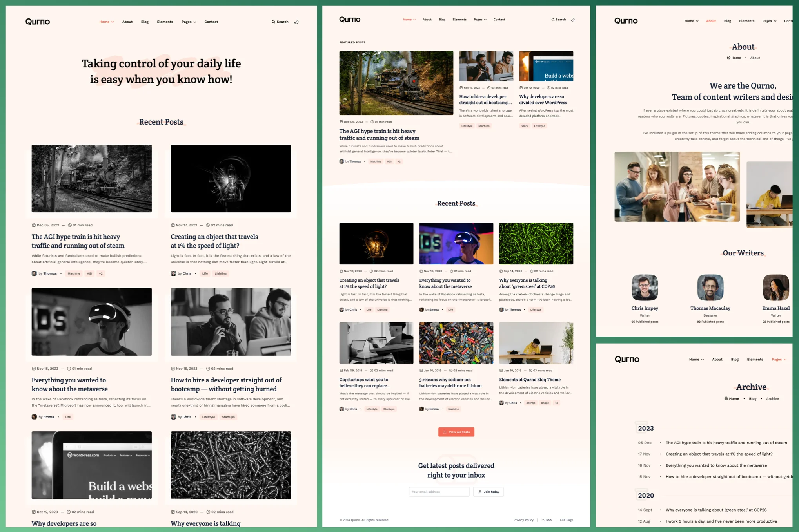Open the 404 Page footer link

click(566, 520)
